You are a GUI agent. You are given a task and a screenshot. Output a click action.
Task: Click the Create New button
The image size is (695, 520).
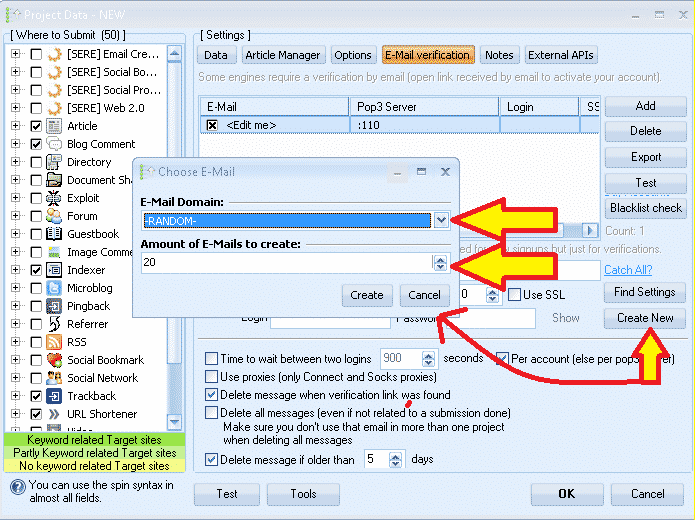pyautogui.click(x=645, y=318)
